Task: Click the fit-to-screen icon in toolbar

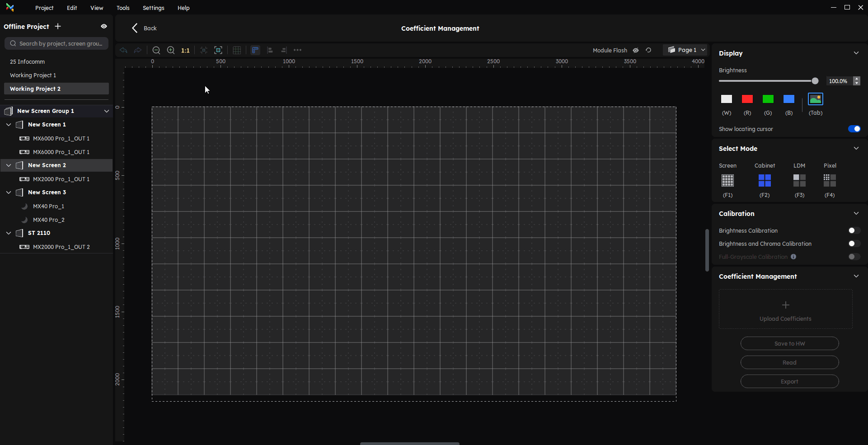Action: [x=218, y=50]
